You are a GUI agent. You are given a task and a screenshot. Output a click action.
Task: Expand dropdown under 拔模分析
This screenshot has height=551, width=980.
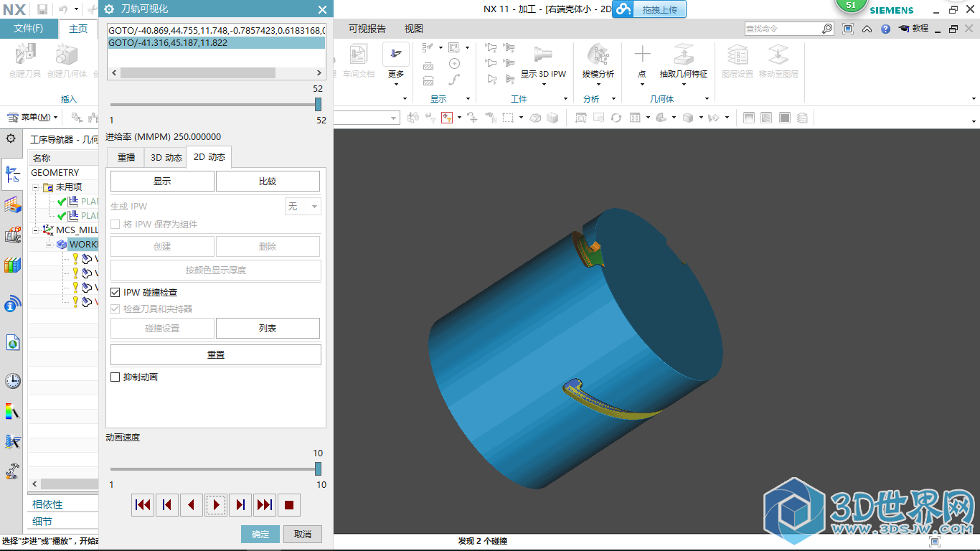[x=598, y=84]
